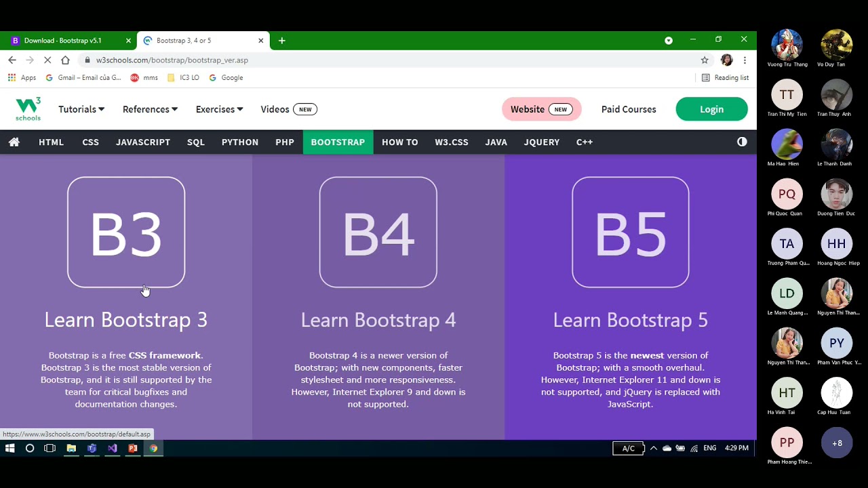
Task: Open the Videos link
Action: pyautogui.click(x=275, y=109)
